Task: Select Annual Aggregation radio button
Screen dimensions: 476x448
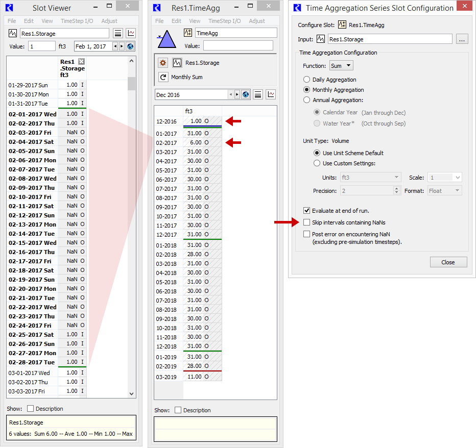Action: pos(306,100)
